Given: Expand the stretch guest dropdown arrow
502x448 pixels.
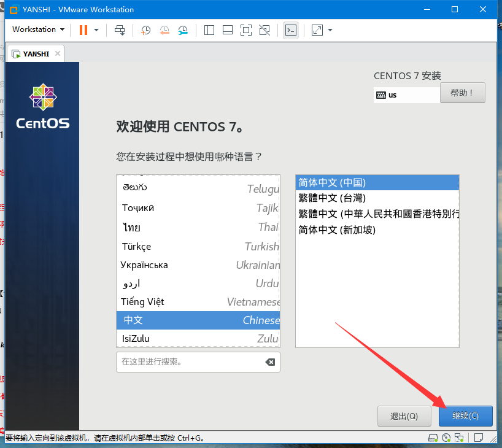Looking at the screenshot, I should [x=330, y=29].
